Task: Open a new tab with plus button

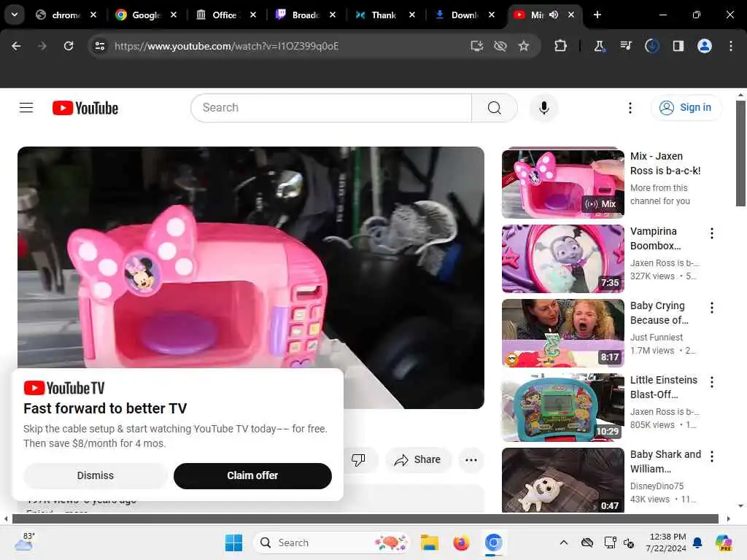Action: [597, 15]
